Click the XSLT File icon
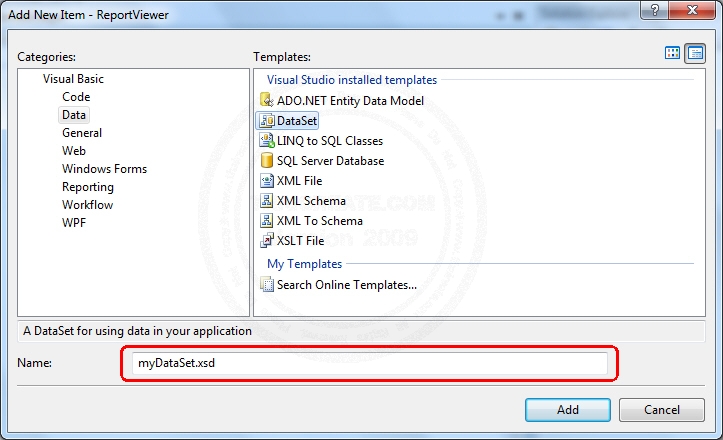Viewport: 723px width, 440px height. point(267,240)
